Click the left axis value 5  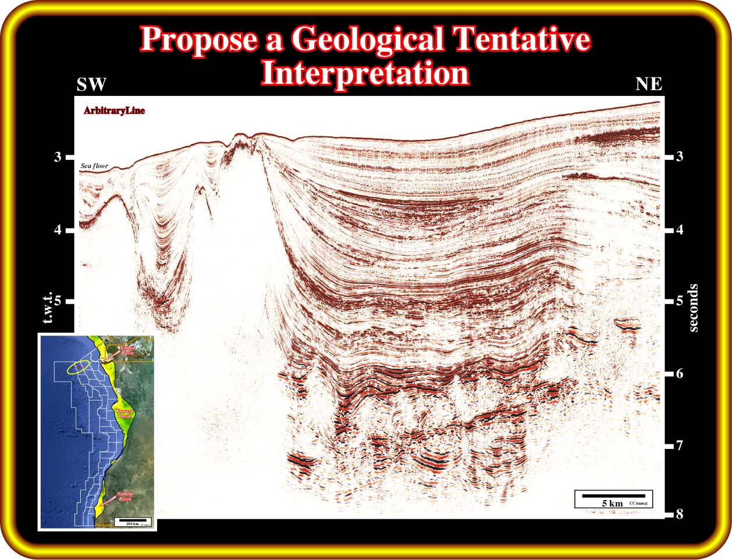(58, 301)
